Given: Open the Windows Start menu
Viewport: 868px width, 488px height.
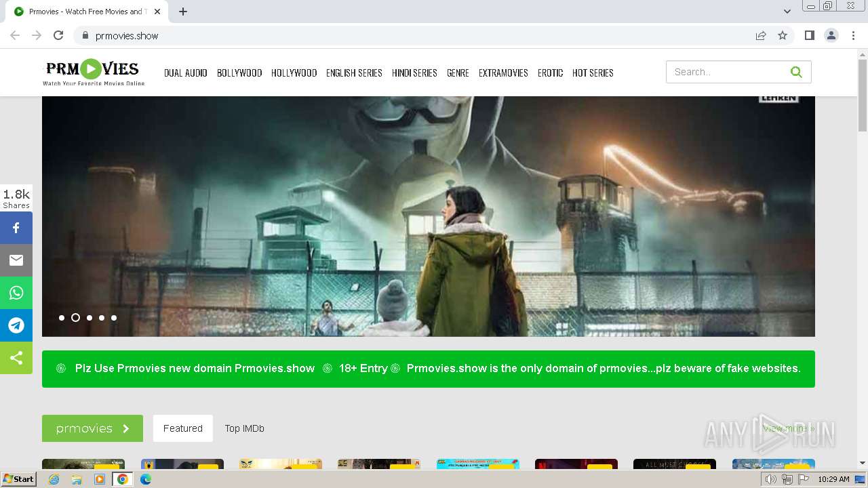Looking at the screenshot, I should pyautogui.click(x=18, y=479).
